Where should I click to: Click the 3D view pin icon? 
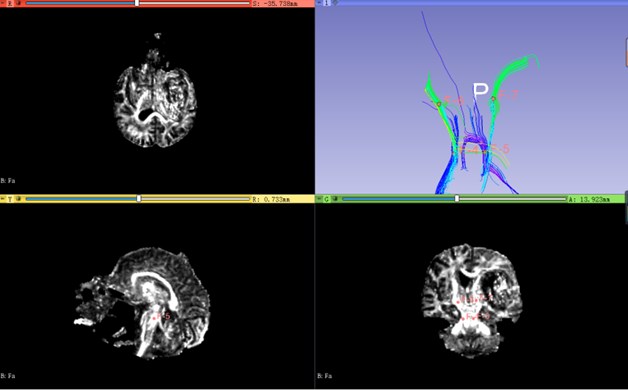tap(319, 3)
